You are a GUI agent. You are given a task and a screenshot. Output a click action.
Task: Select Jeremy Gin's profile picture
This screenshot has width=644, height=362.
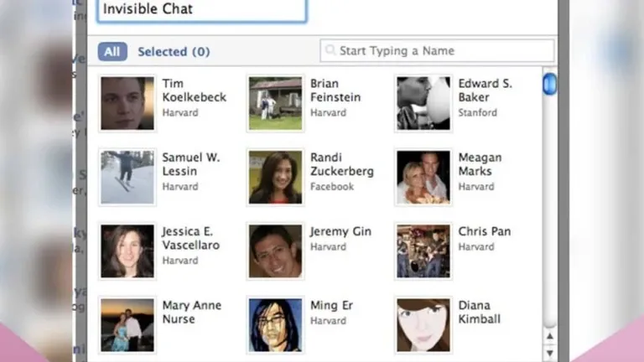pos(275,251)
